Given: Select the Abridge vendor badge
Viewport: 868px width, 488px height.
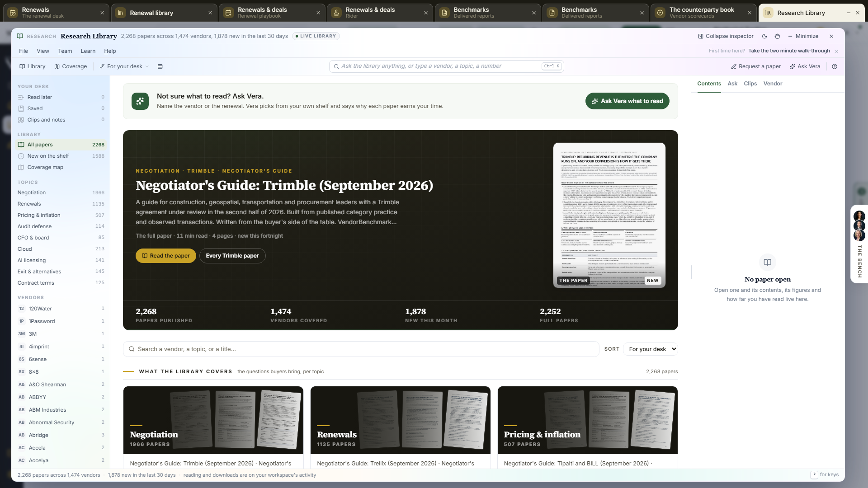Looking at the screenshot, I should [22, 435].
